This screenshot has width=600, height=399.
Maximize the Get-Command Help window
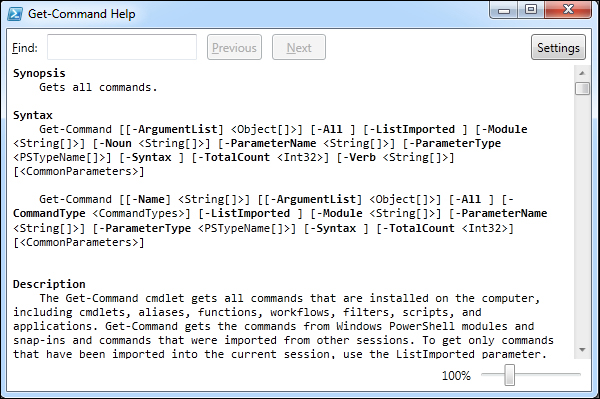tap(531, 10)
